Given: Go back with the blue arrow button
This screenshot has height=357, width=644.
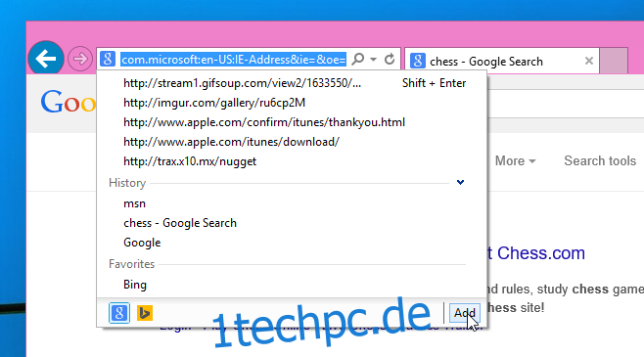Looking at the screenshot, I should (46, 59).
